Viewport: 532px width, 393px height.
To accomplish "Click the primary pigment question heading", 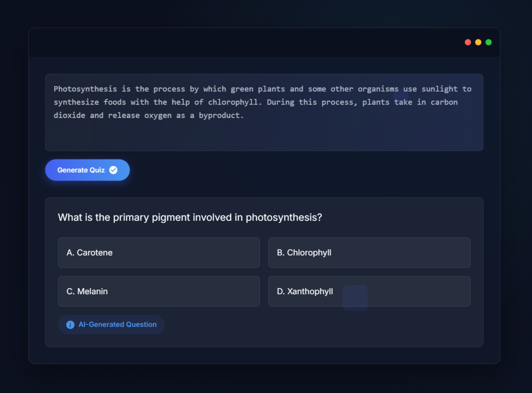I will tap(190, 217).
